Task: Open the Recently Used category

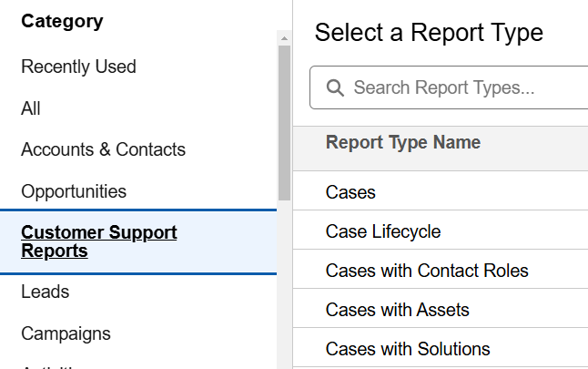Action: pos(78,67)
